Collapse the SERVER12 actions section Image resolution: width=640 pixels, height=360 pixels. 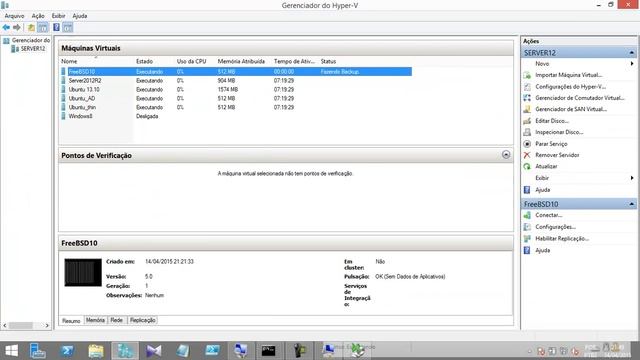(x=631, y=53)
